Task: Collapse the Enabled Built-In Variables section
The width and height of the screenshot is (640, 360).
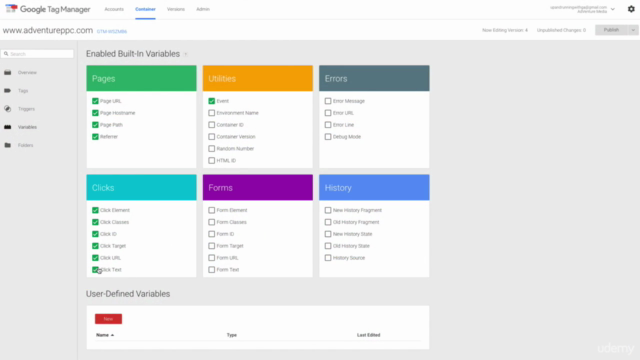Action: click(186, 54)
